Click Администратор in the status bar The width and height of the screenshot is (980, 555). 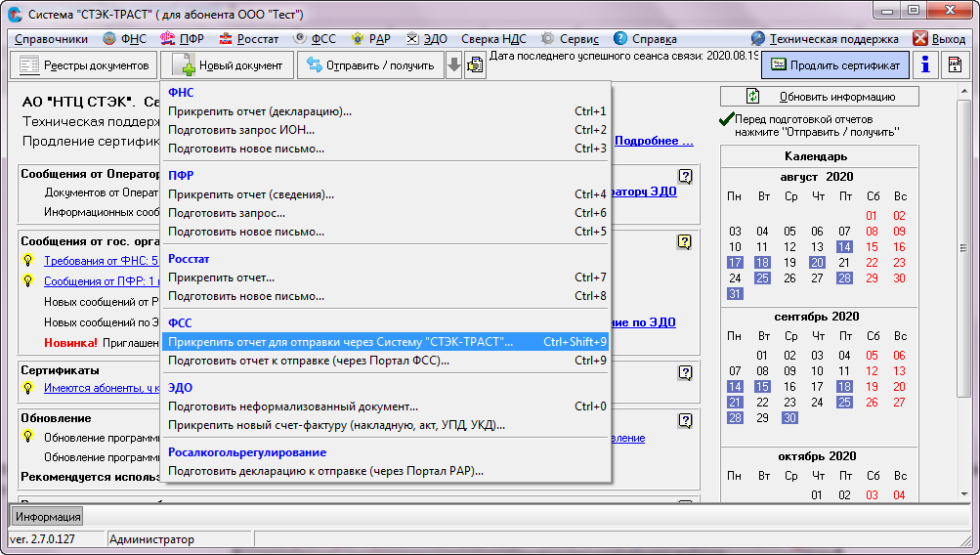coord(151,538)
